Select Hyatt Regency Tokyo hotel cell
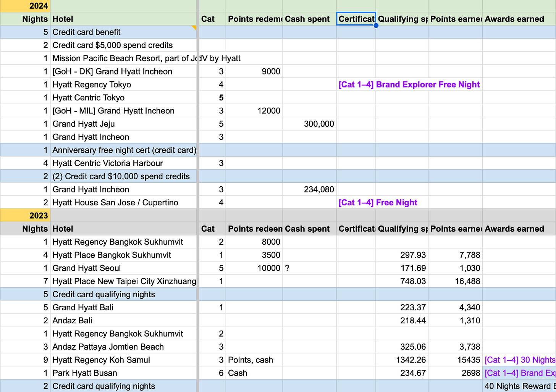The height and width of the screenshot is (392, 556). [123, 84]
